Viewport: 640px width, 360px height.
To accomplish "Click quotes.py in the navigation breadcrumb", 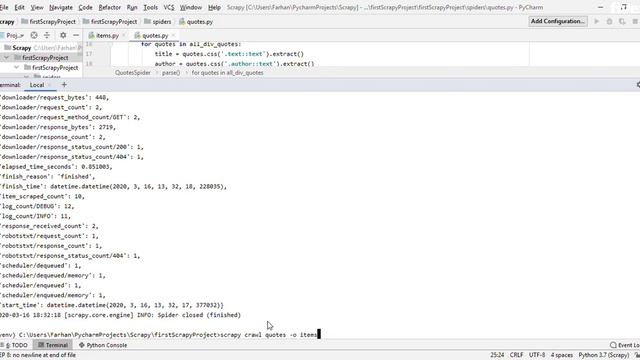I will [x=196, y=22].
